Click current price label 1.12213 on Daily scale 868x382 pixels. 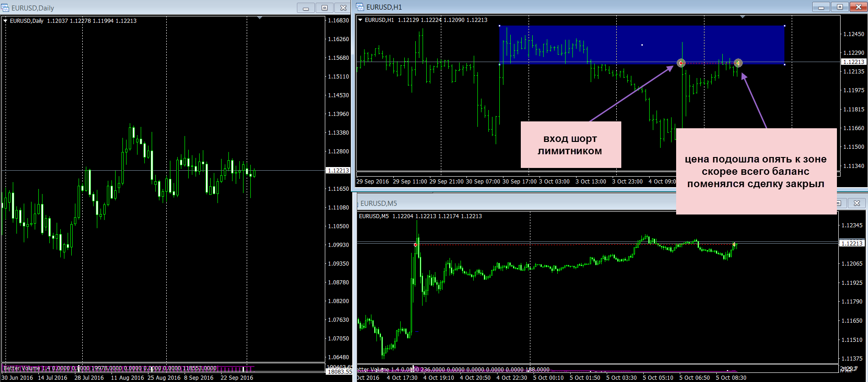click(338, 171)
